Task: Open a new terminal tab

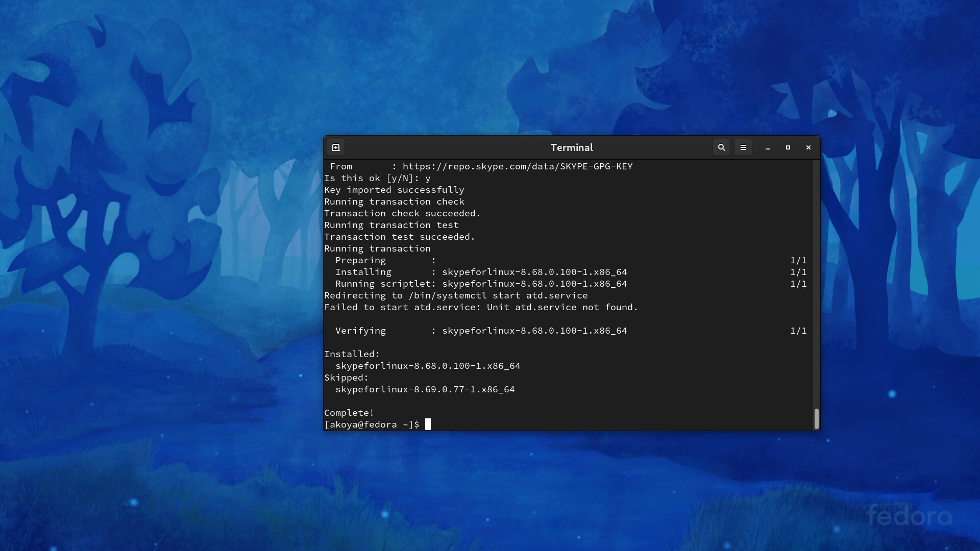Action: point(336,147)
